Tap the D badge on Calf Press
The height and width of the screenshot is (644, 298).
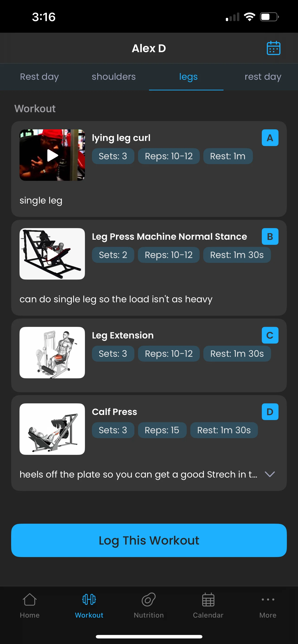(x=270, y=412)
